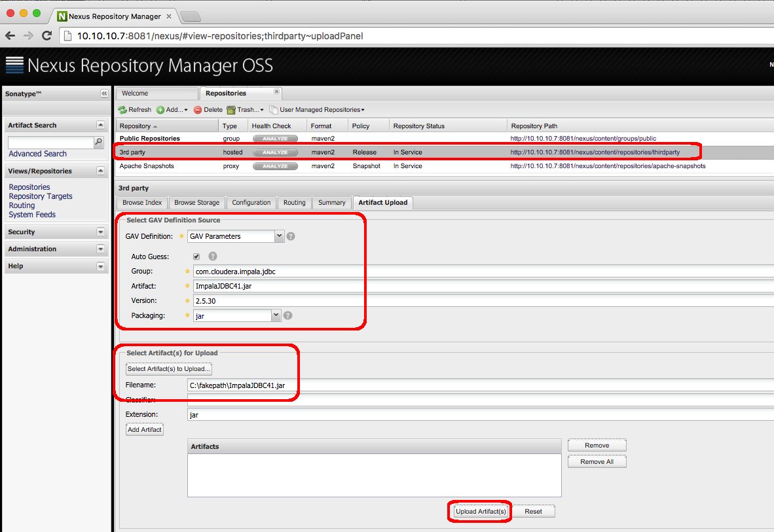The width and height of the screenshot is (774, 532).
Task: Click the Refresh toolbar button
Action: point(135,109)
